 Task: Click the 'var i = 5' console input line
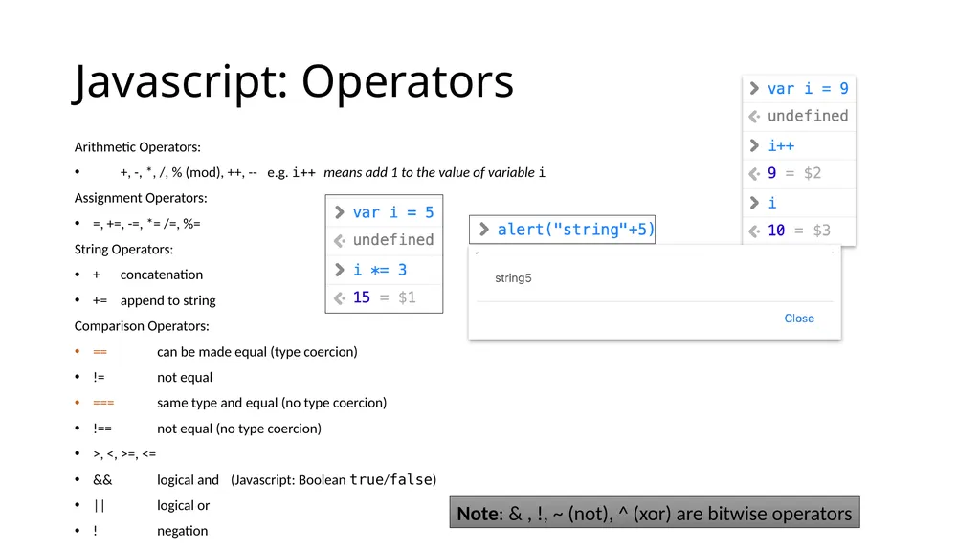[392, 212]
